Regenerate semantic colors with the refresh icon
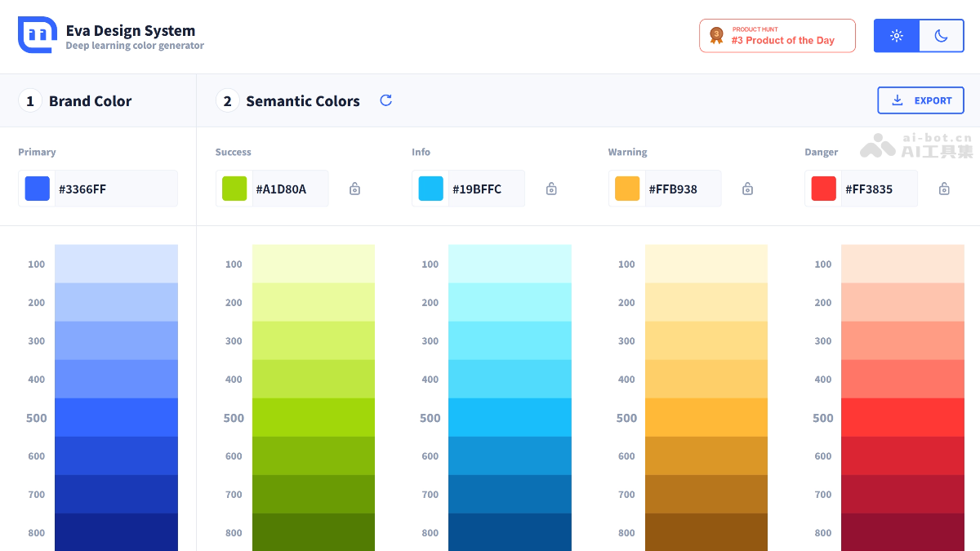This screenshot has width=980, height=551. [385, 100]
